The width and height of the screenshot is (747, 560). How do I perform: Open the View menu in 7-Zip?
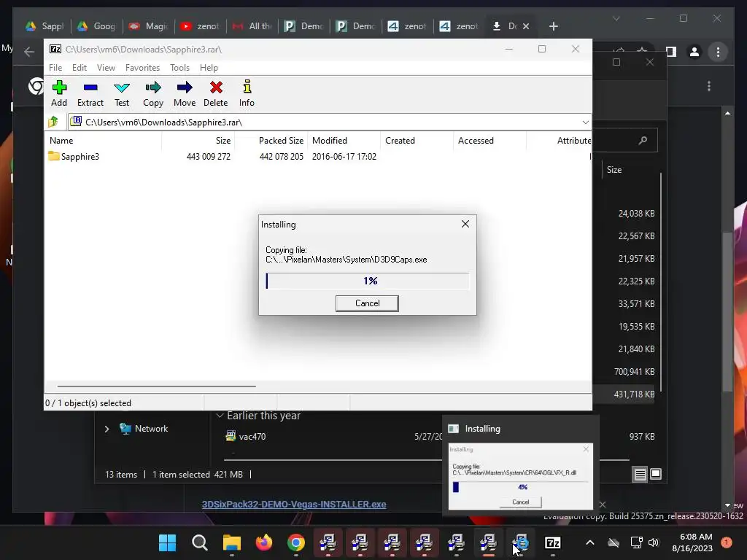[106, 68]
